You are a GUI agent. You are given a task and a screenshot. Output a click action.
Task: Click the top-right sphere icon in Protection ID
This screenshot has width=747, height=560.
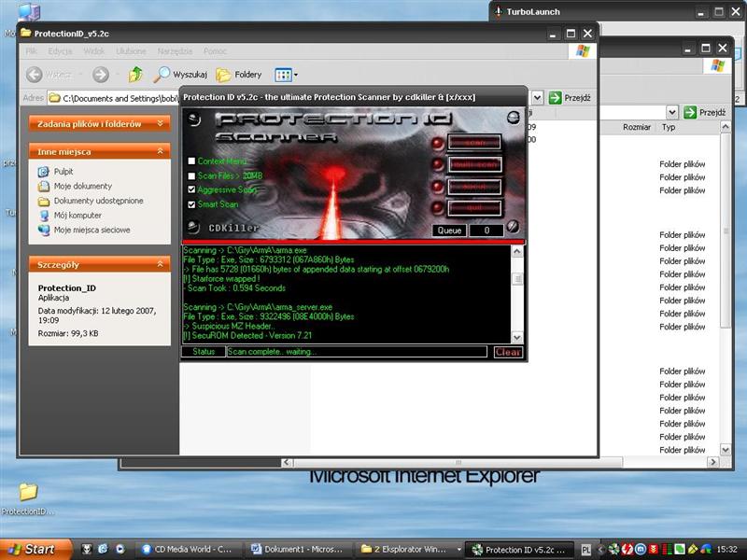(513, 118)
